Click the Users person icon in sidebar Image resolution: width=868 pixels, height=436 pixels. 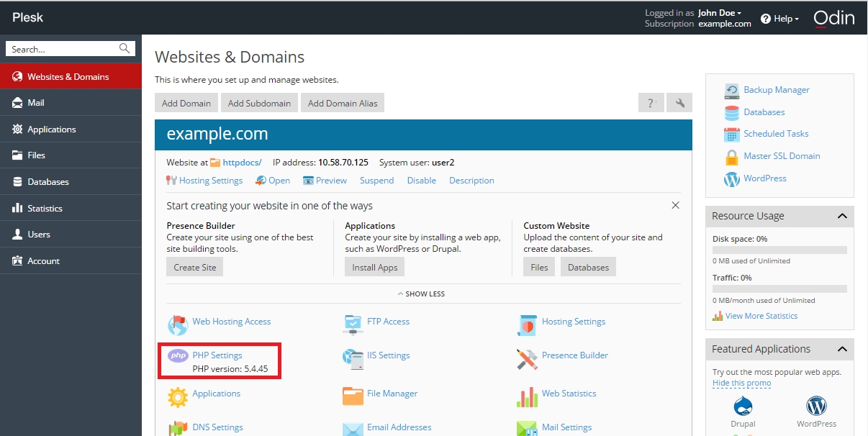pyautogui.click(x=17, y=235)
